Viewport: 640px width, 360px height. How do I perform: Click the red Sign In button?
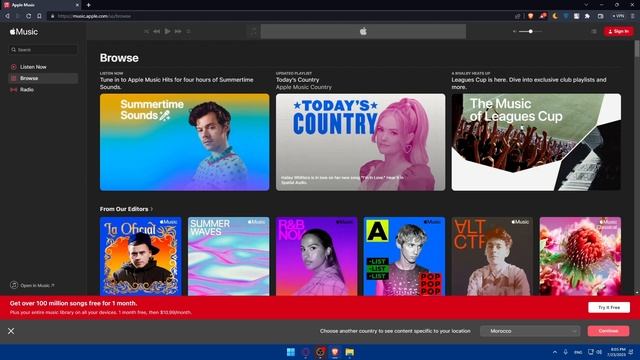(x=619, y=31)
